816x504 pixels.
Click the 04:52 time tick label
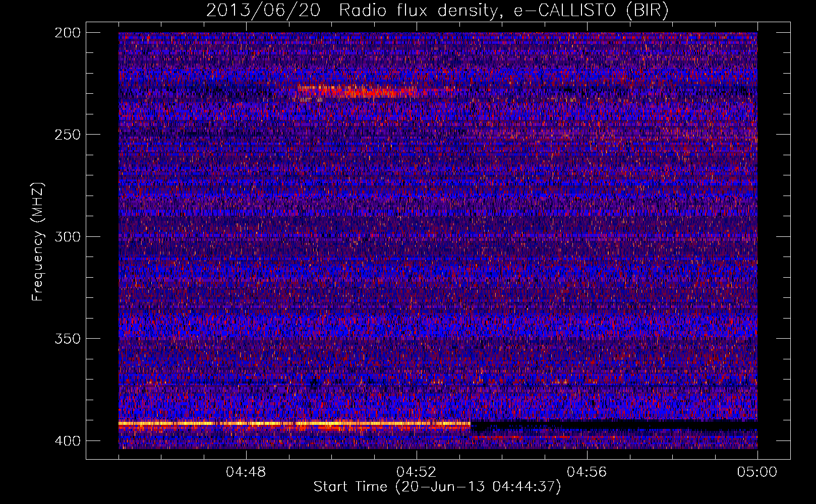tap(417, 472)
